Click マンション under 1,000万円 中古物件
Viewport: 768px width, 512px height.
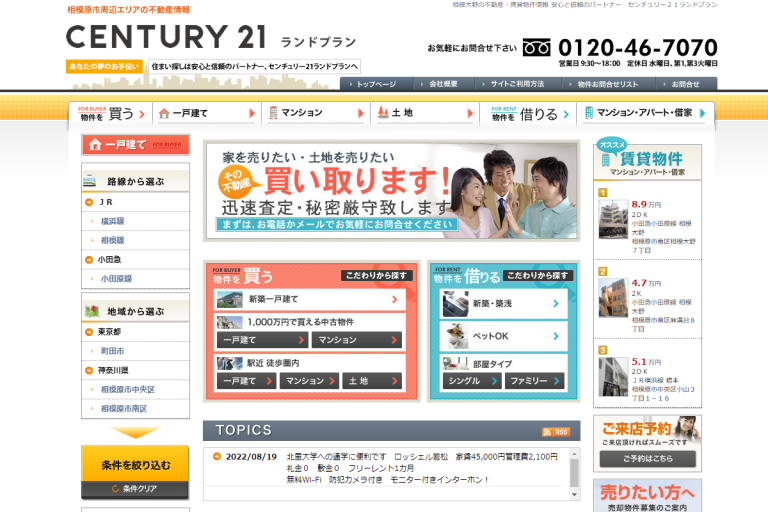357,340
